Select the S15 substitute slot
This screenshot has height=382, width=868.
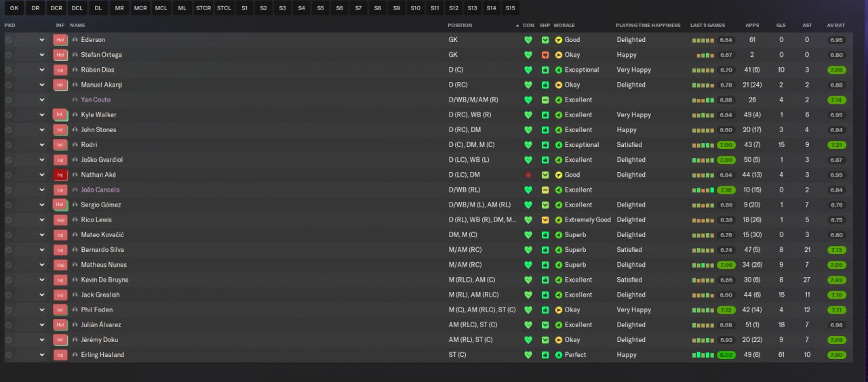pyautogui.click(x=510, y=8)
